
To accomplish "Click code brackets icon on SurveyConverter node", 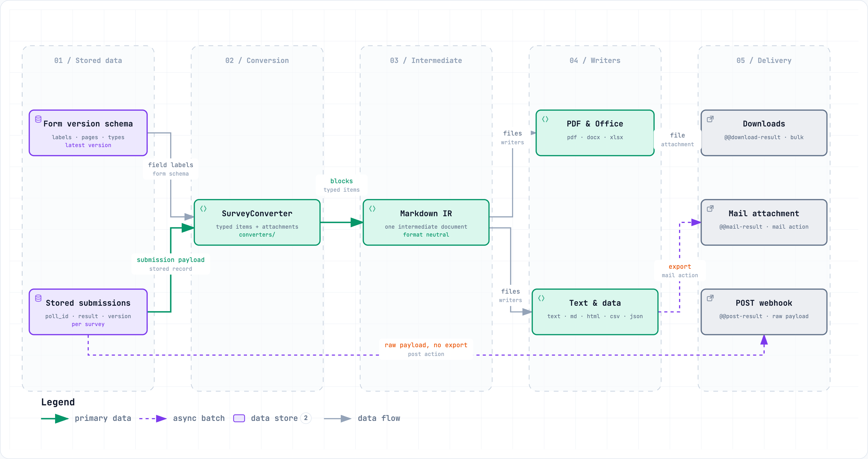I will [x=203, y=209].
